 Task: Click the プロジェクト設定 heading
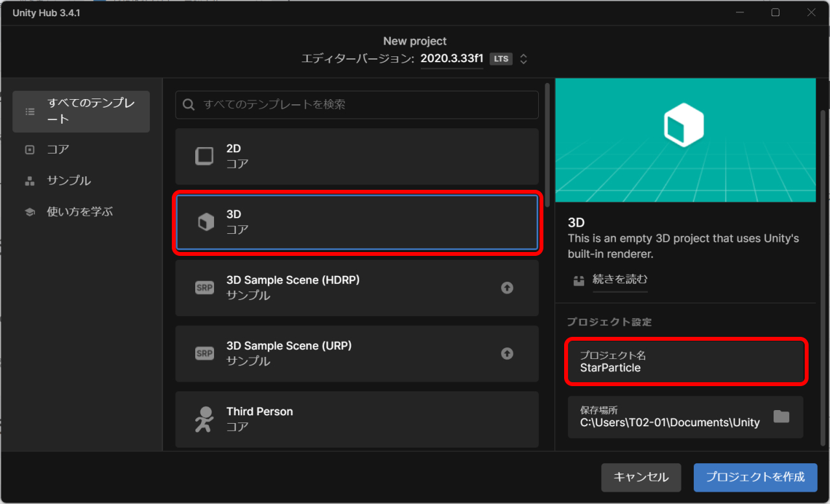point(609,322)
